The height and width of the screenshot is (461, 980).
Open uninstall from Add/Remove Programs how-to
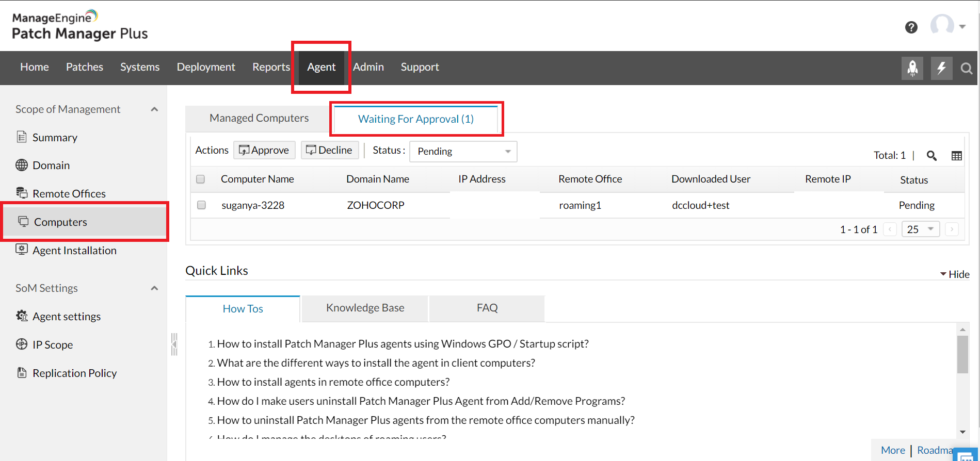tap(421, 401)
